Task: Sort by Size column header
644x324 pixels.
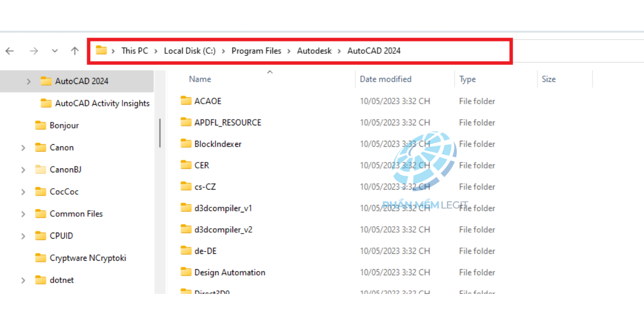Action: click(549, 79)
